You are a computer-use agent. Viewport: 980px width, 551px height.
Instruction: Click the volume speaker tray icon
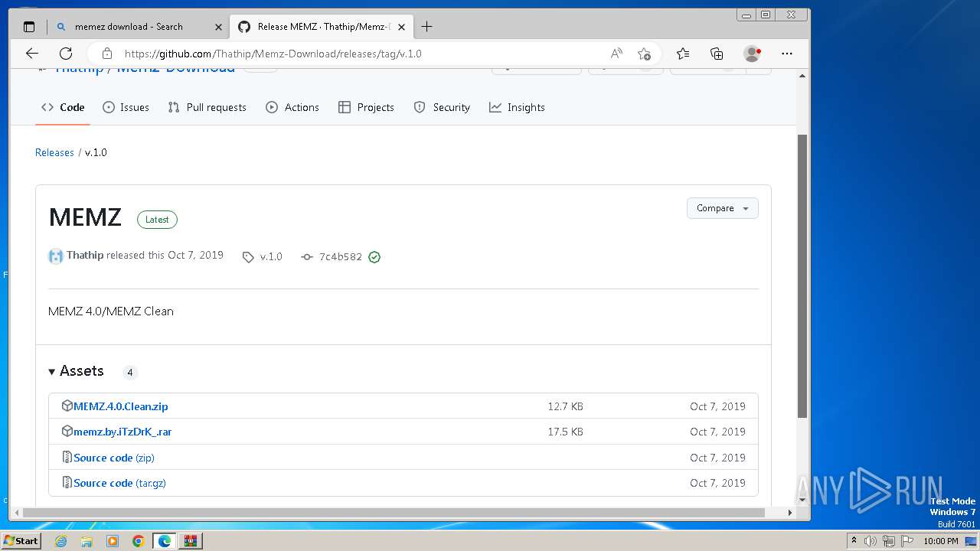point(871,541)
